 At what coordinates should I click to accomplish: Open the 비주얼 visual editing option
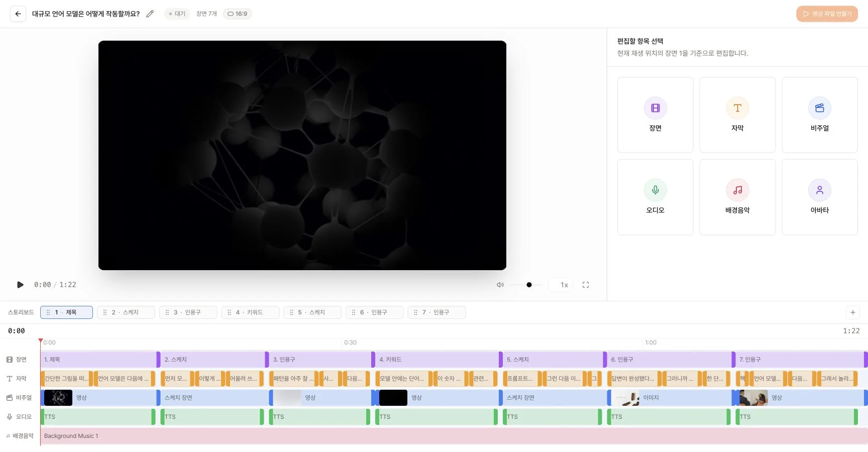coord(820,115)
